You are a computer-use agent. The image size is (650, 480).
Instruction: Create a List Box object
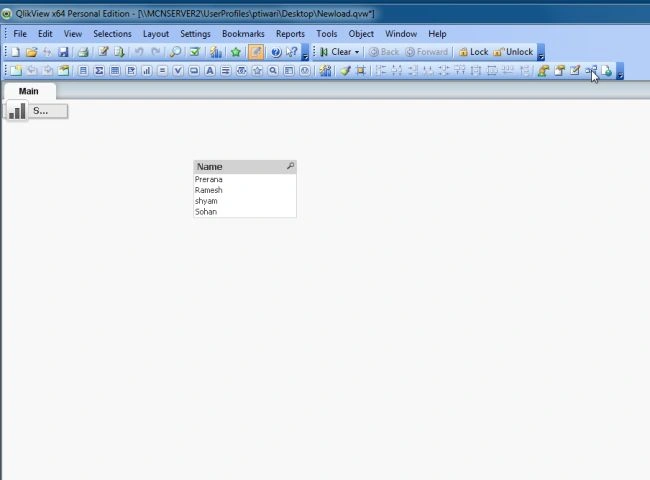pyautogui.click(x=83, y=71)
